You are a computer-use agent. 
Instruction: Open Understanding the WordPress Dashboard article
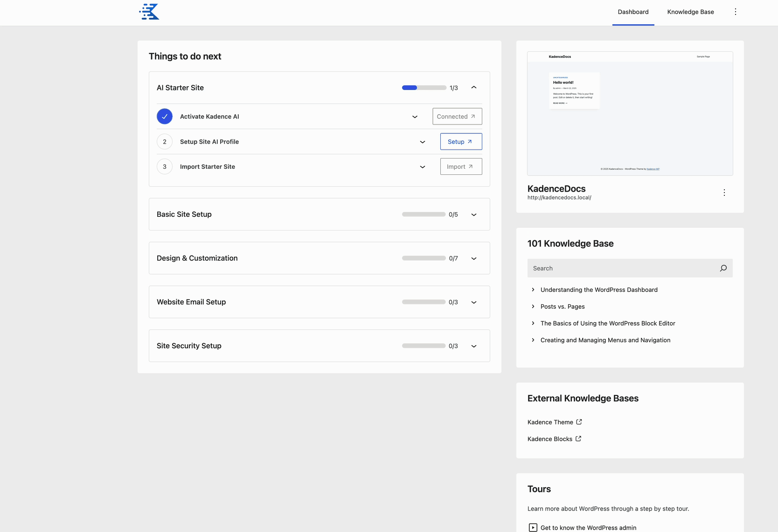coord(599,290)
